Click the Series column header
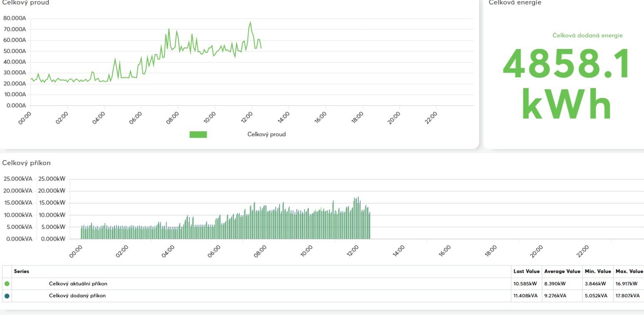Screen dimensions: 644x315 point(22,271)
